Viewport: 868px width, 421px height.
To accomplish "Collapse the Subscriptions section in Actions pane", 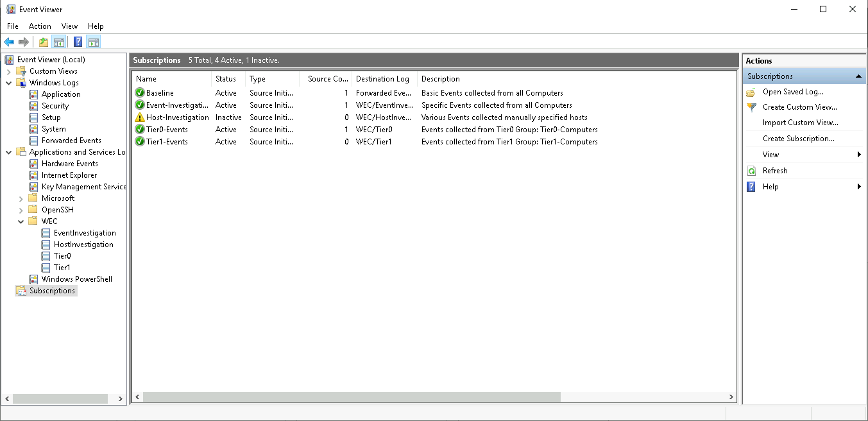I will pyautogui.click(x=858, y=76).
